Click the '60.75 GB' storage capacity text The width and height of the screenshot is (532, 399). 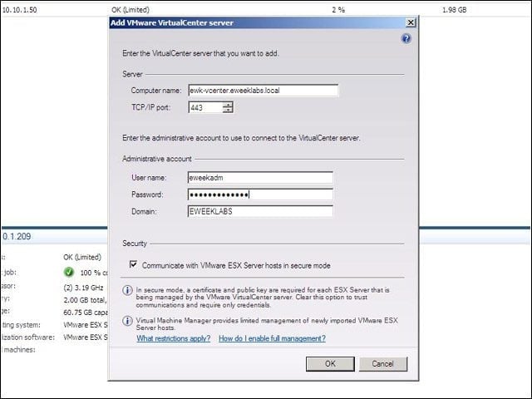click(86, 313)
